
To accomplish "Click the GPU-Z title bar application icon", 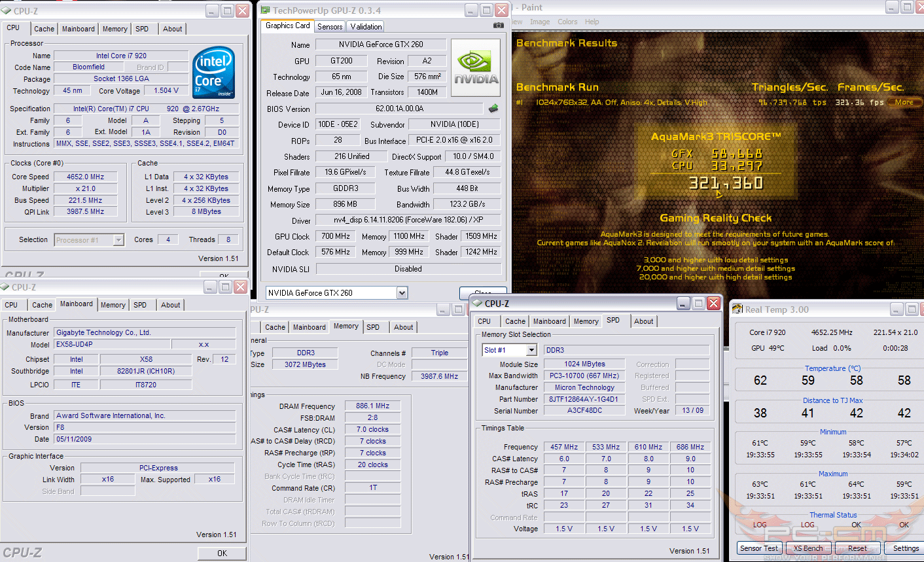I will tap(265, 10).
